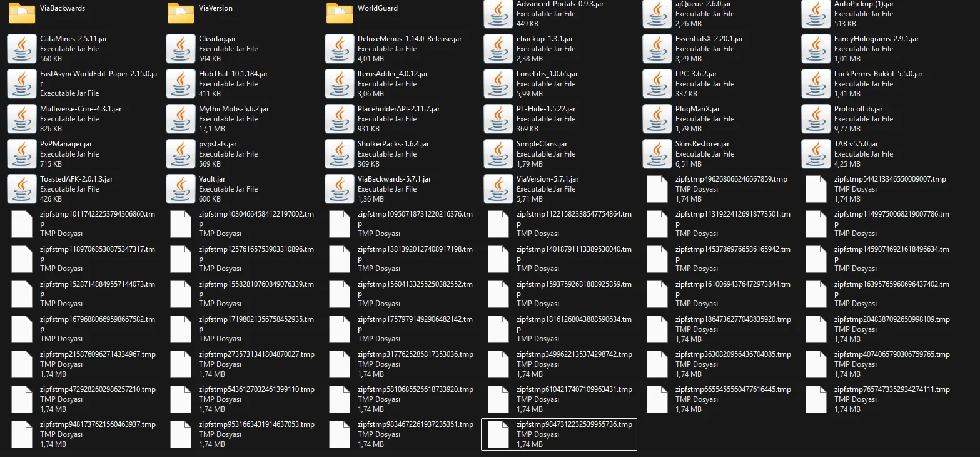Select the LuckPerms-Bukkit-5.5.0.jar Java icon

click(x=816, y=84)
